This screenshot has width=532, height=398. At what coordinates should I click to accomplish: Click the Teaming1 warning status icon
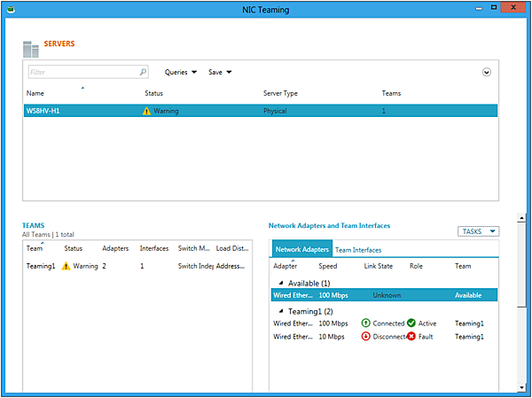click(x=66, y=265)
